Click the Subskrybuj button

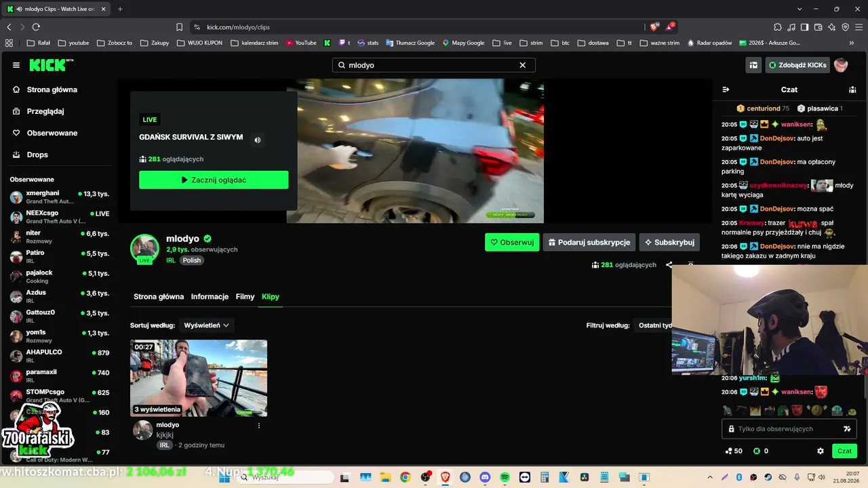point(669,242)
